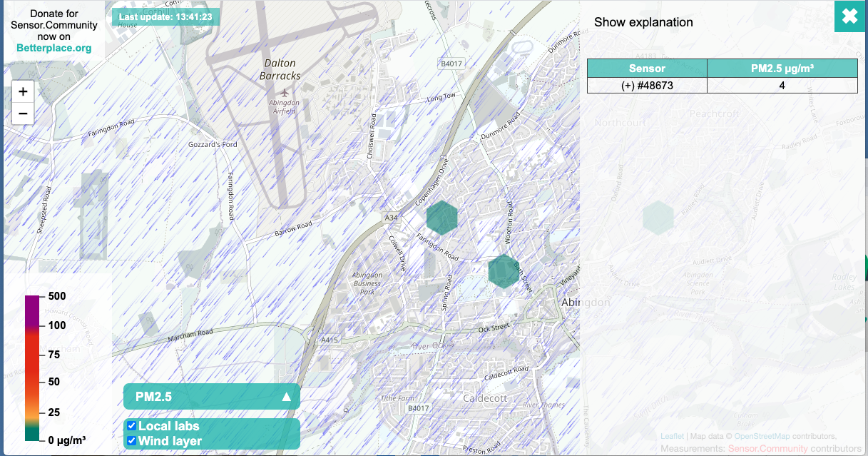The image size is (868, 456).
Task: Open the OpenStreetMap attribution link
Action: point(761,436)
